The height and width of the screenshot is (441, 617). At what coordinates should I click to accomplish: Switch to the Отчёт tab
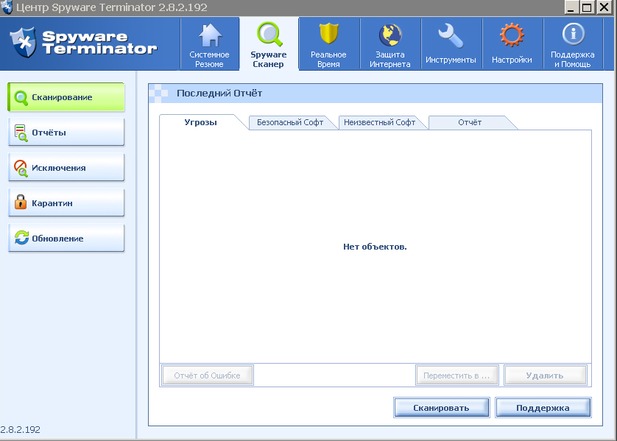click(x=470, y=122)
